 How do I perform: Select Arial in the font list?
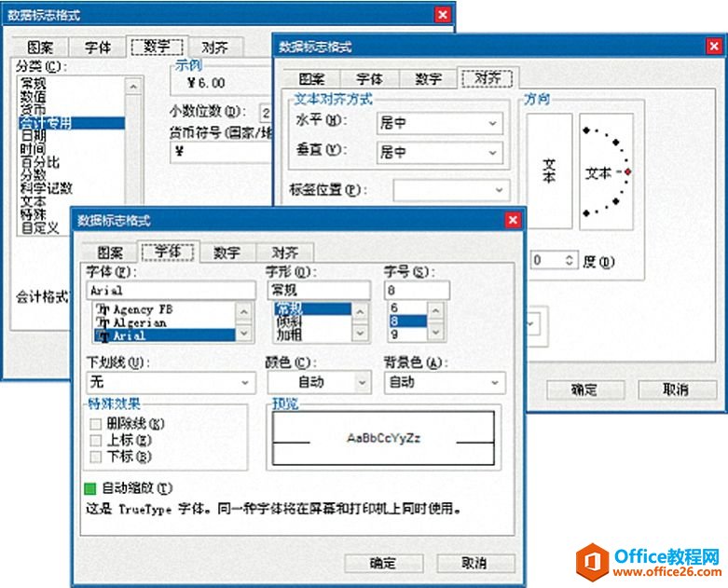164,335
